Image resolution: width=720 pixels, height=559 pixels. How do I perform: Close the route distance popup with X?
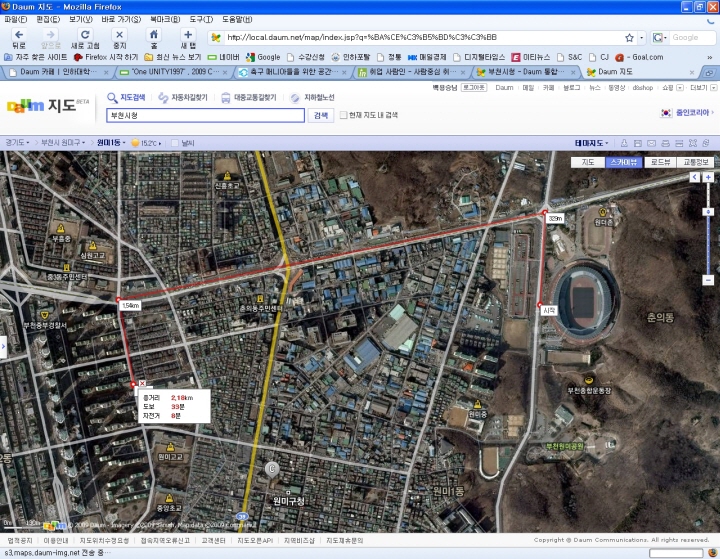coord(141,383)
